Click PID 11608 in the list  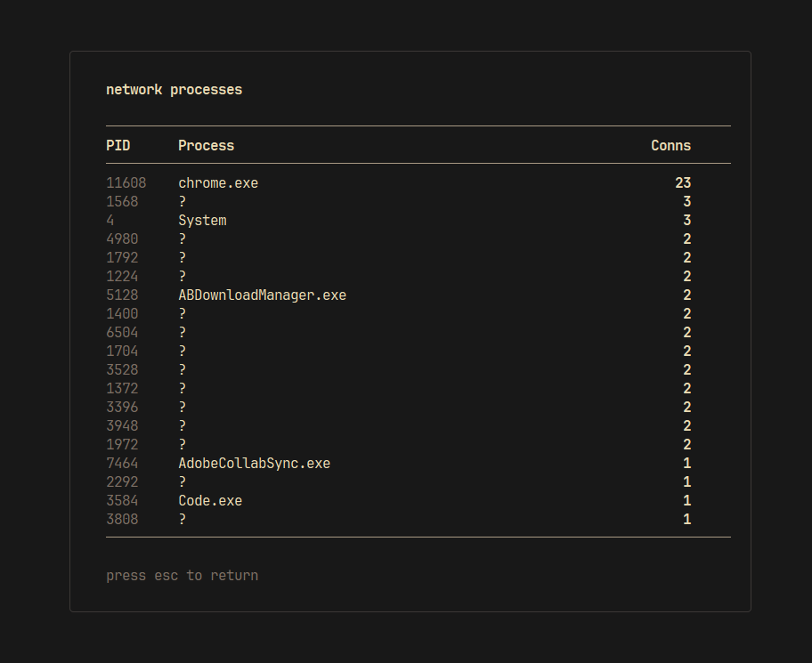point(126,183)
